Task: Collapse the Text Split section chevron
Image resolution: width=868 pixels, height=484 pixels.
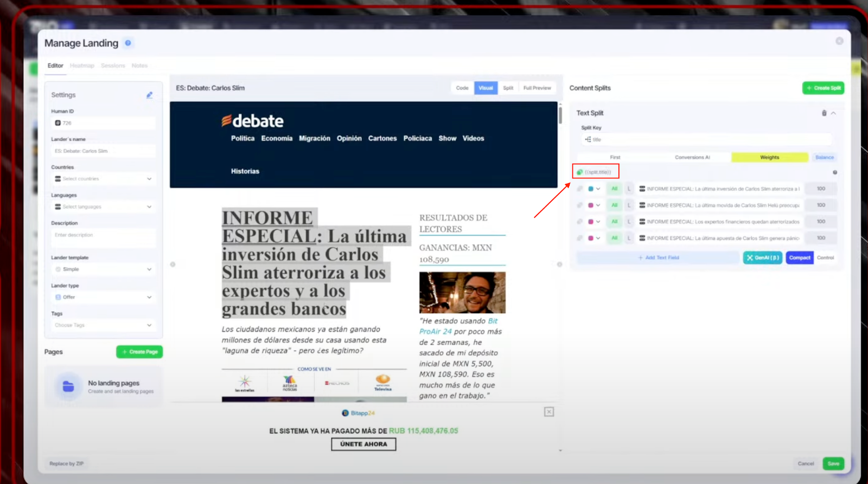Action: tap(834, 113)
